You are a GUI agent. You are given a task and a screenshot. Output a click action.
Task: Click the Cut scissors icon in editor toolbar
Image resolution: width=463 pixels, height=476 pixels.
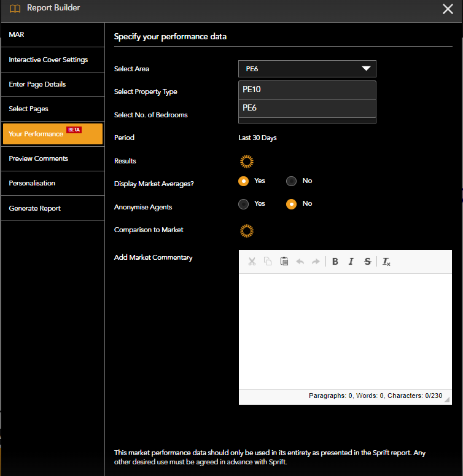(x=252, y=262)
